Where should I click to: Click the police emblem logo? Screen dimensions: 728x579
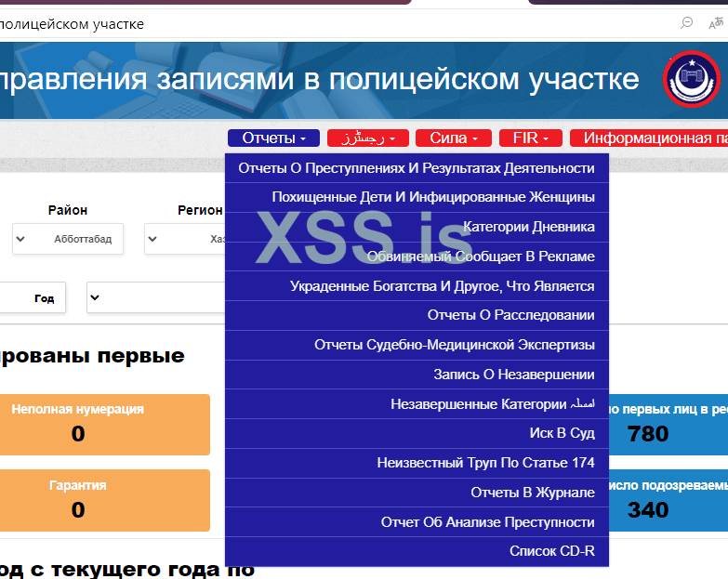pos(692,79)
